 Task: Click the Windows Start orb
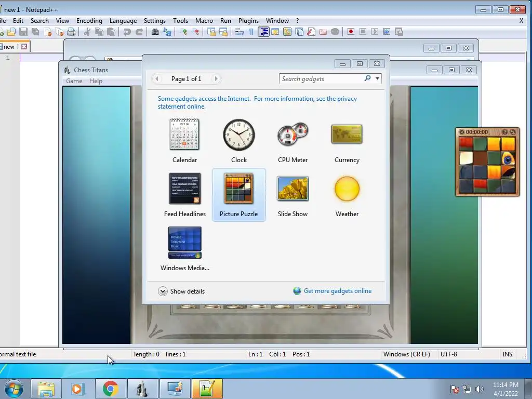[x=14, y=389]
